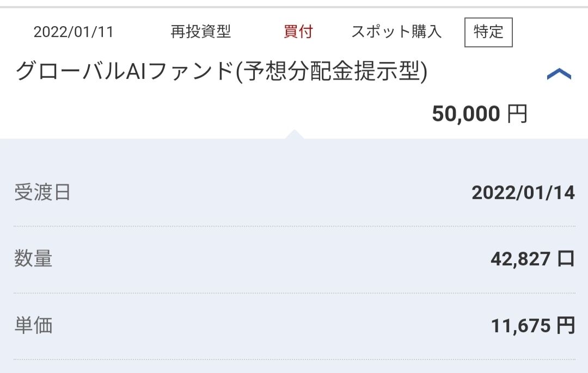Select the quantity value 42,827

520,259
